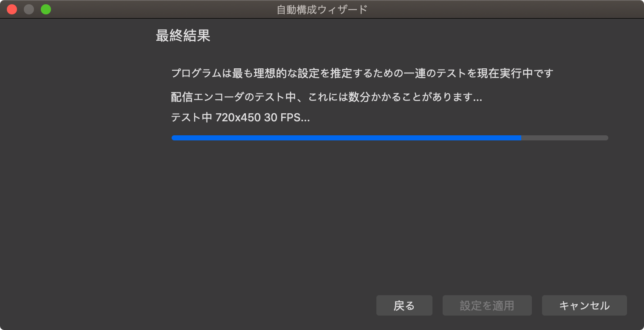Screen dimensions: 644x330
Task: Click the boundary where blue progress ends
Action: click(521, 138)
